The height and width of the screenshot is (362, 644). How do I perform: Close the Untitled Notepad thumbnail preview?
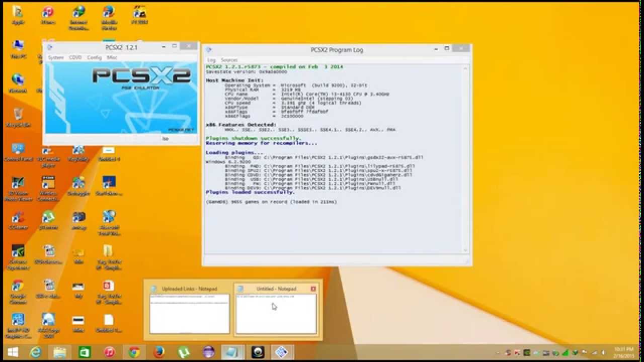click(313, 289)
